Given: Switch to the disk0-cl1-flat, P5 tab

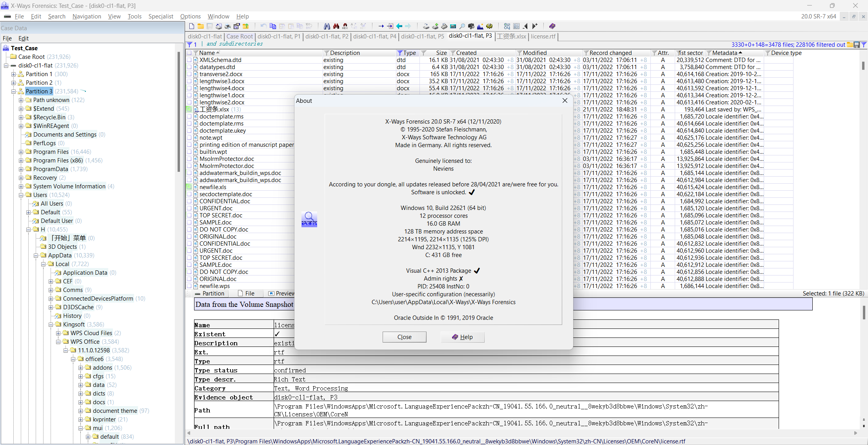Looking at the screenshot, I should tap(423, 36).
